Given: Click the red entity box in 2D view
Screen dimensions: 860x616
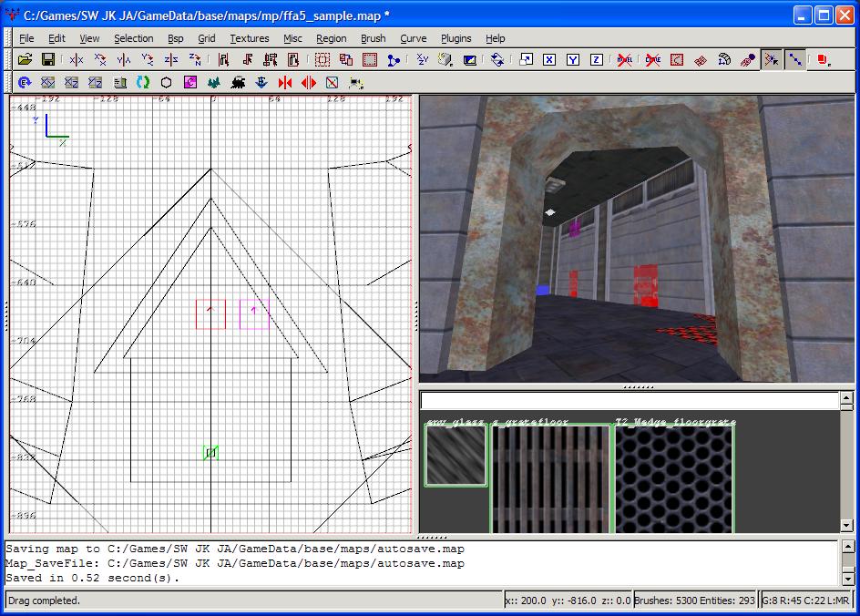Looking at the screenshot, I should [x=210, y=314].
